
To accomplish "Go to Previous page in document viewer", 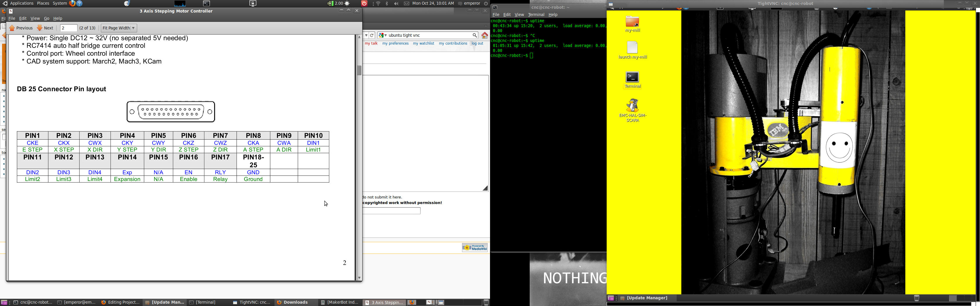I will 21,28.
